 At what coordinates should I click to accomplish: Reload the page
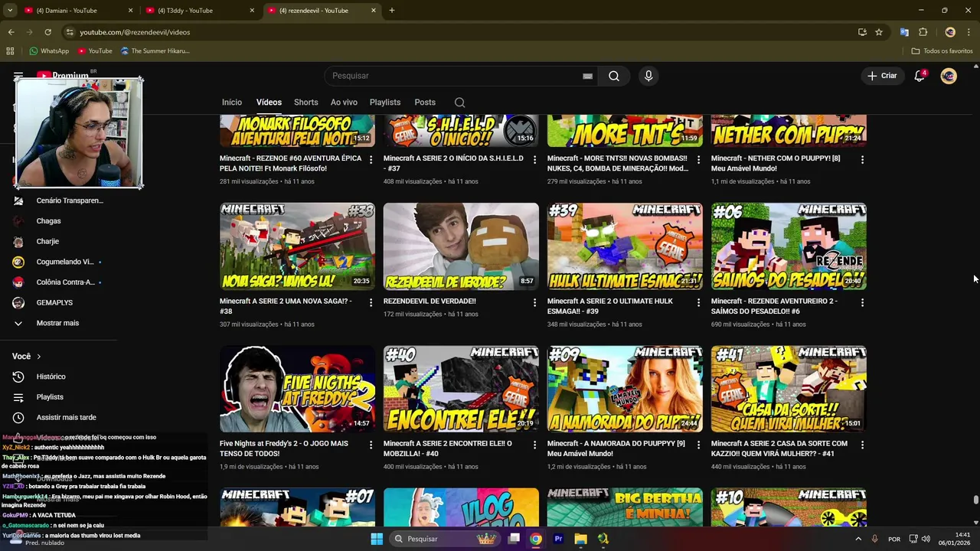47,32
